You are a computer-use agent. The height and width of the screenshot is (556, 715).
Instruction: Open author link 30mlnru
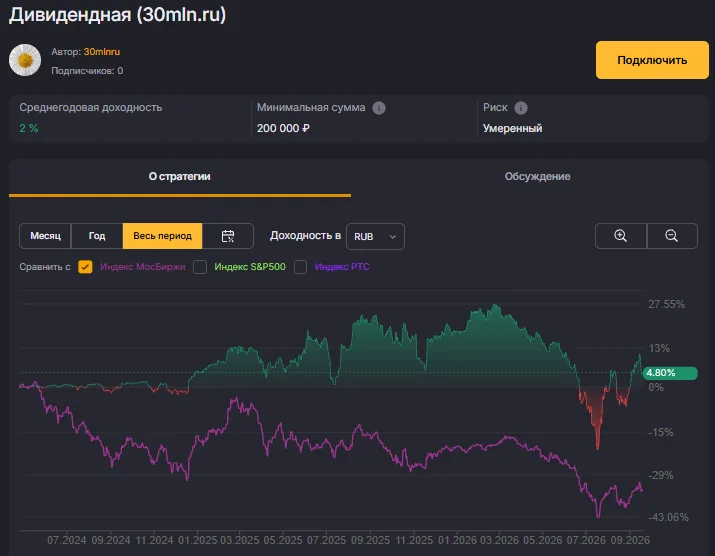click(x=102, y=52)
